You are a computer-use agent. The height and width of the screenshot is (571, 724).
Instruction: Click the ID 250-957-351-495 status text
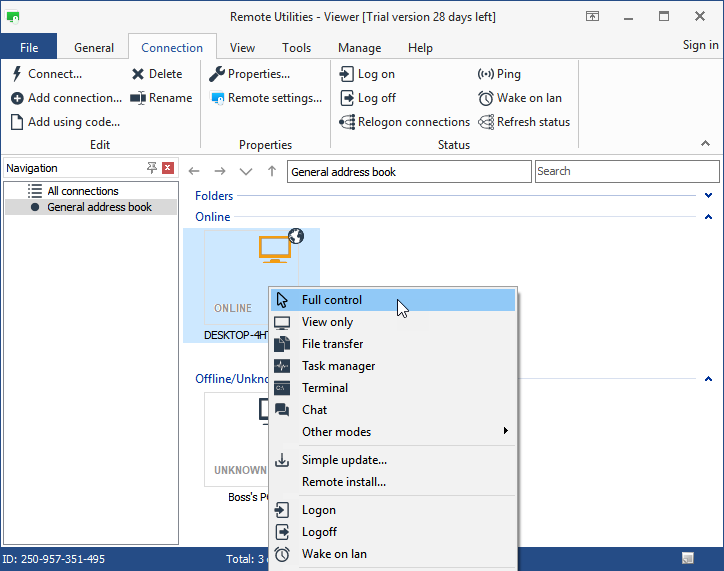54,559
